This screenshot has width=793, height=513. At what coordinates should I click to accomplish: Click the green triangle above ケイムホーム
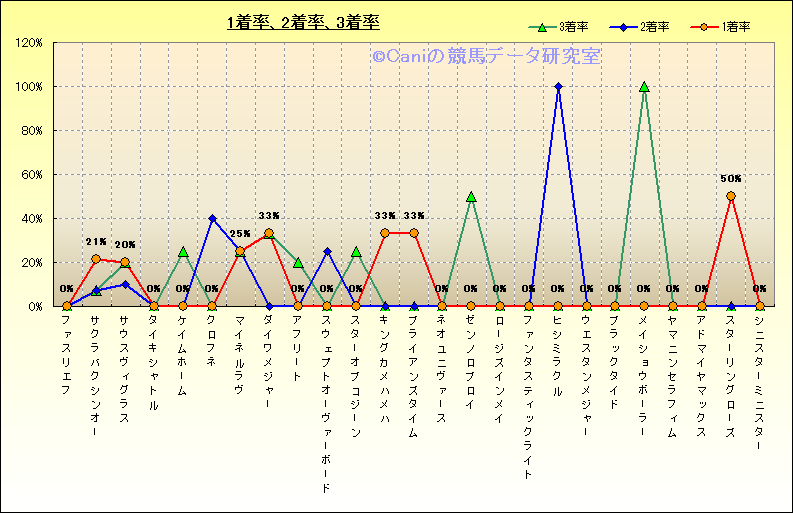(x=183, y=252)
